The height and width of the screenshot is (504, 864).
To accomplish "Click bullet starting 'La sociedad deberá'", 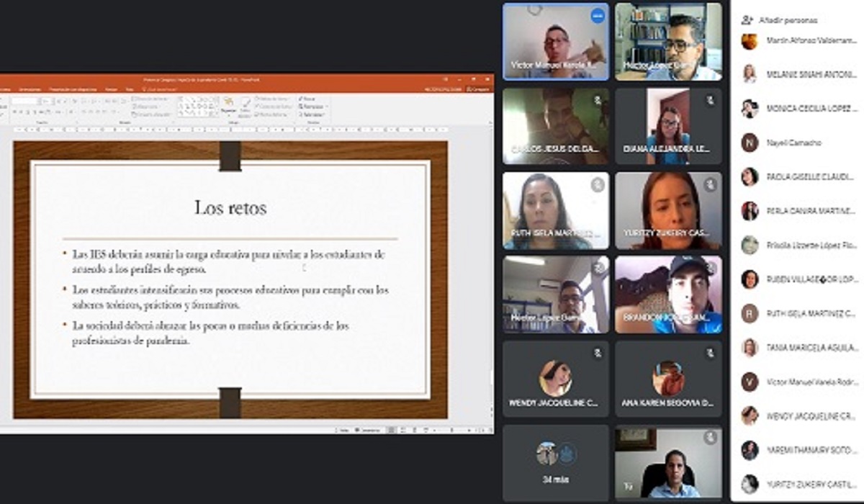I will tap(210, 333).
